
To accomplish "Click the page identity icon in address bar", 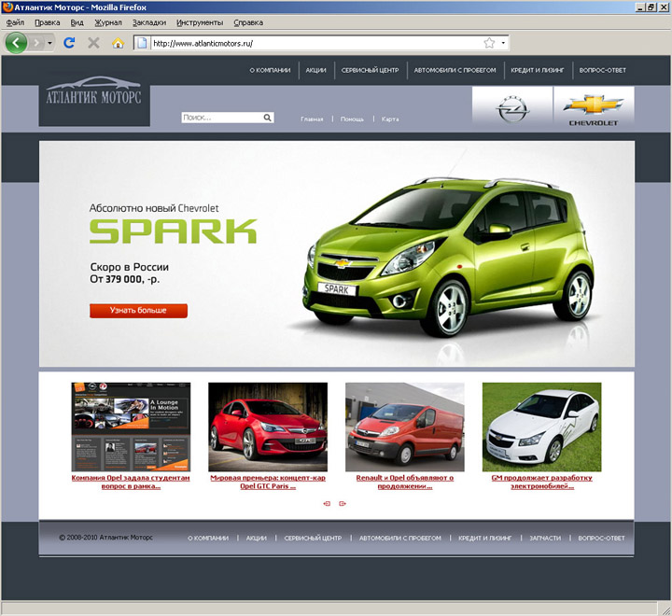I will tap(142, 43).
